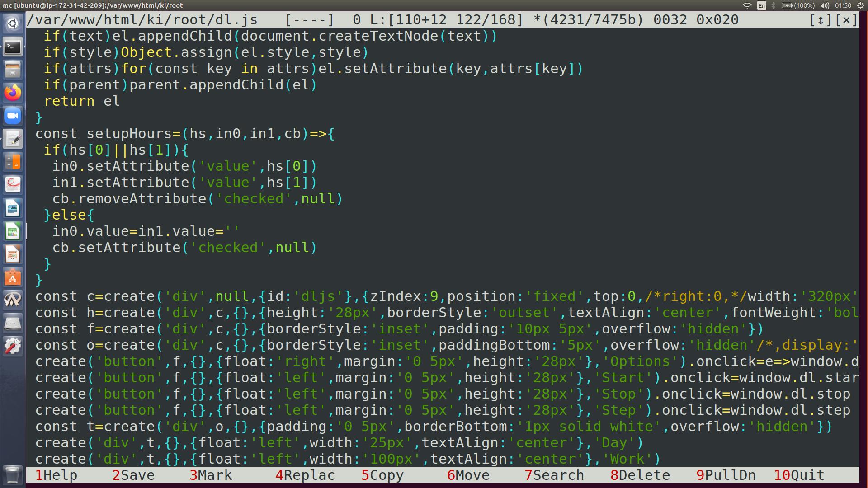Click the Wi-Fi network indicator

pos(747,5)
